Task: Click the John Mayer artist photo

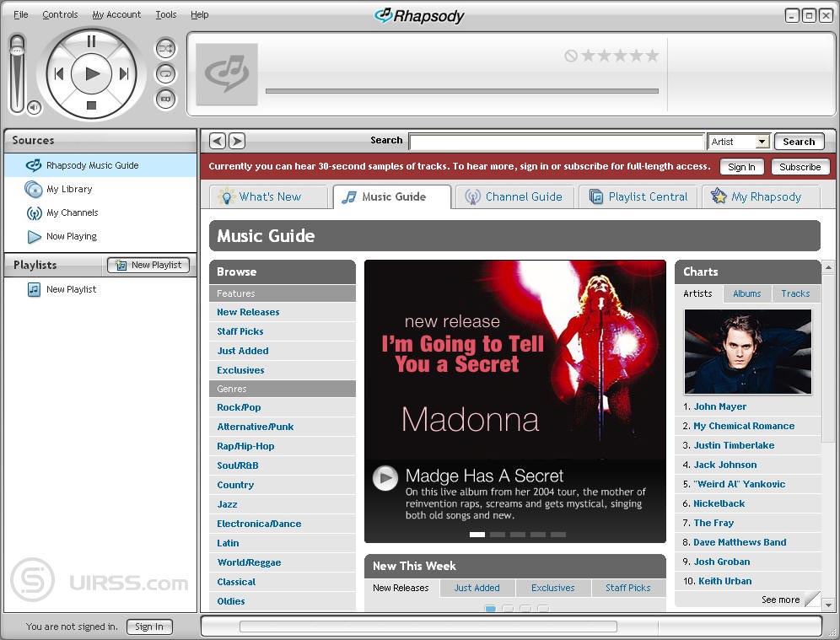Action: tap(748, 352)
